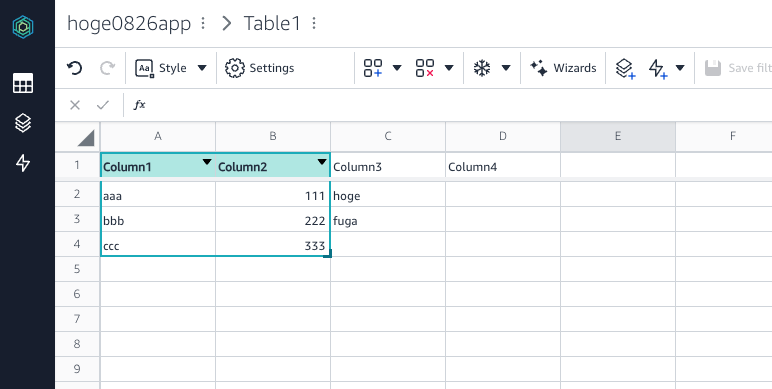Open the Column1 filter dropdown
This screenshot has height=389, width=772.
pyautogui.click(x=207, y=162)
